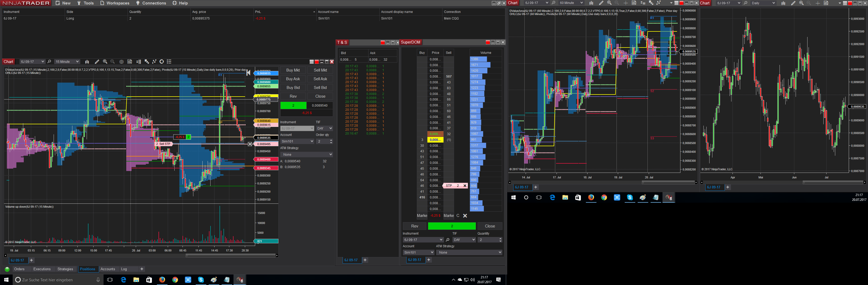The image size is (868, 285).
Task: Click Sell Bid in Chart Trader
Action: point(320,88)
